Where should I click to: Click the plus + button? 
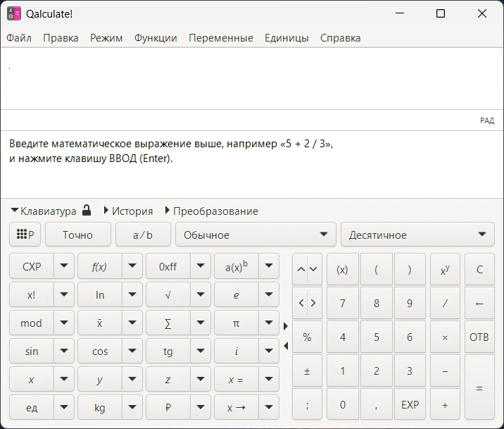445,404
